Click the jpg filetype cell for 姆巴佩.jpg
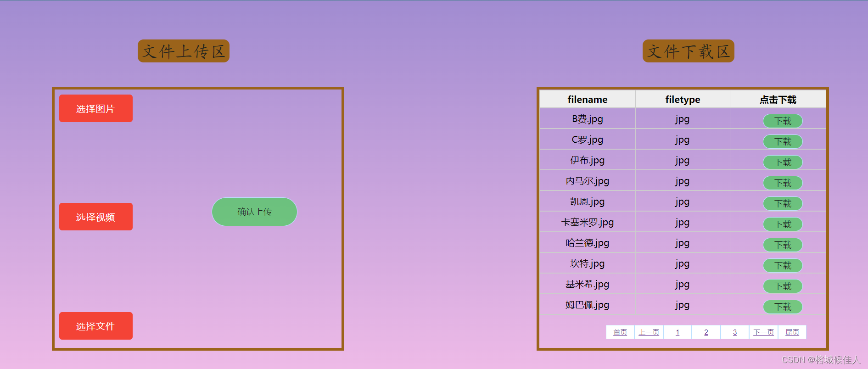The image size is (868, 369). click(683, 305)
